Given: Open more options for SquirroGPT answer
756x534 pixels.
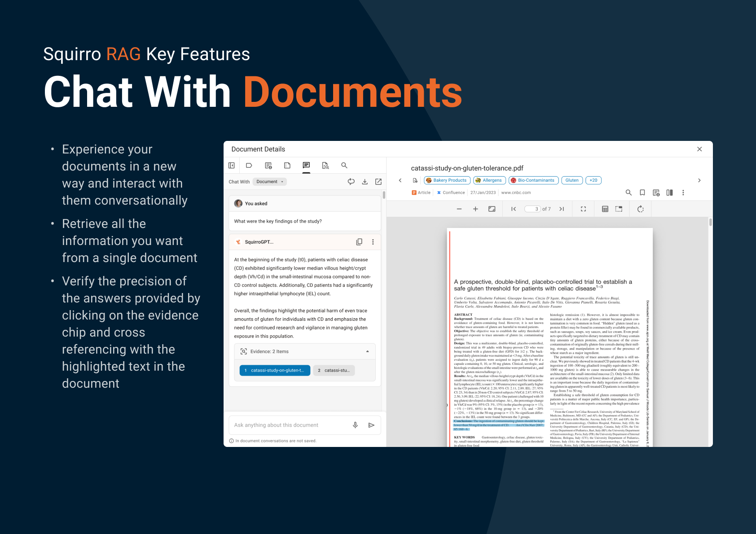Looking at the screenshot, I should coord(373,242).
